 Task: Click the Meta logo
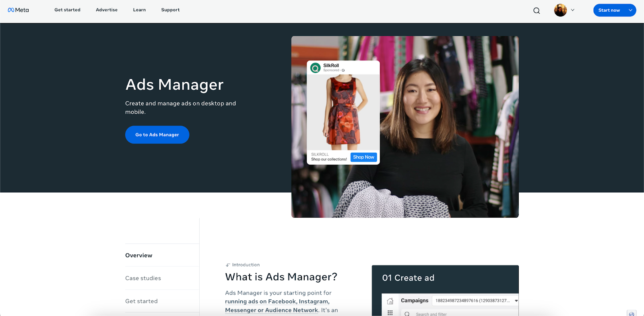[x=18, y=10]
